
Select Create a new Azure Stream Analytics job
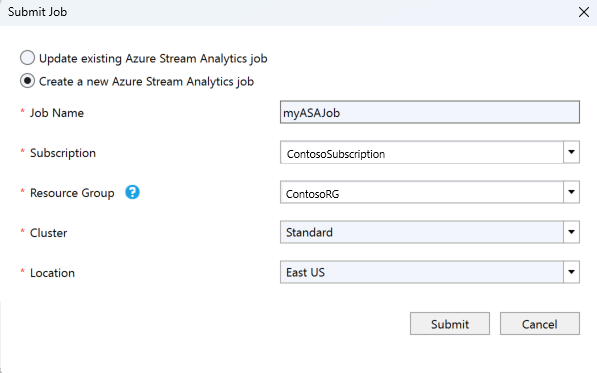click(27, 81)
